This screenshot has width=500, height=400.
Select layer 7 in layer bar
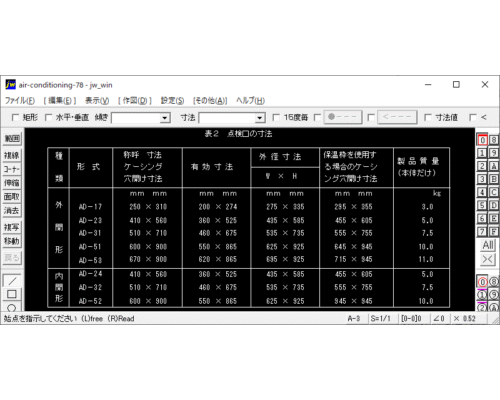tap(482, 231)
